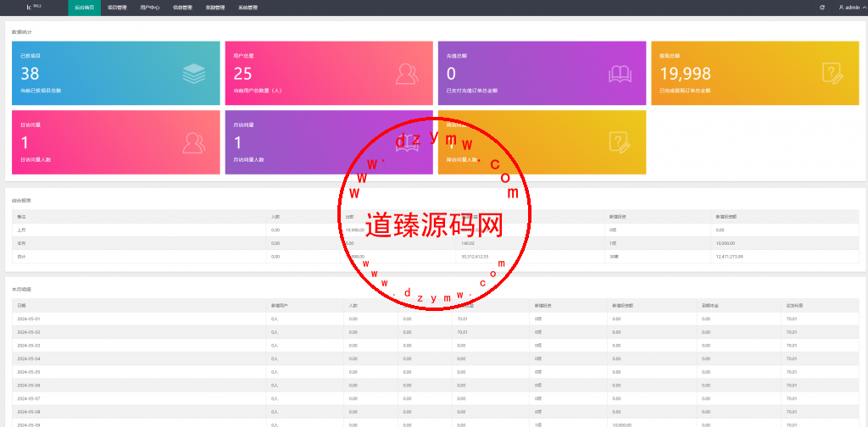Click the 总计 row label in the summary table
868x427 pixels.
[21, 256]
